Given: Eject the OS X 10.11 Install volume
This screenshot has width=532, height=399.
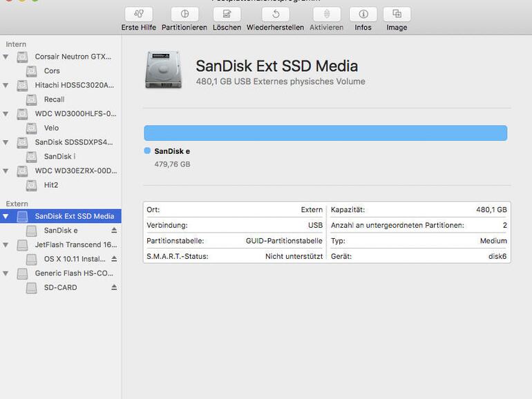Looking at the screenshot, I should click(114, 259).
